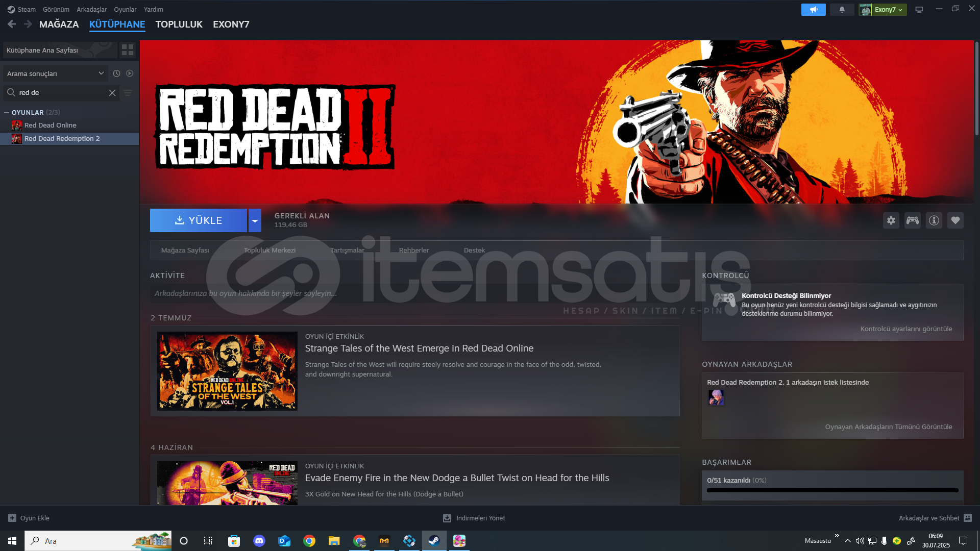Open game settings gear icon
The image size is (980, 551).
click(x=891, y=220)
